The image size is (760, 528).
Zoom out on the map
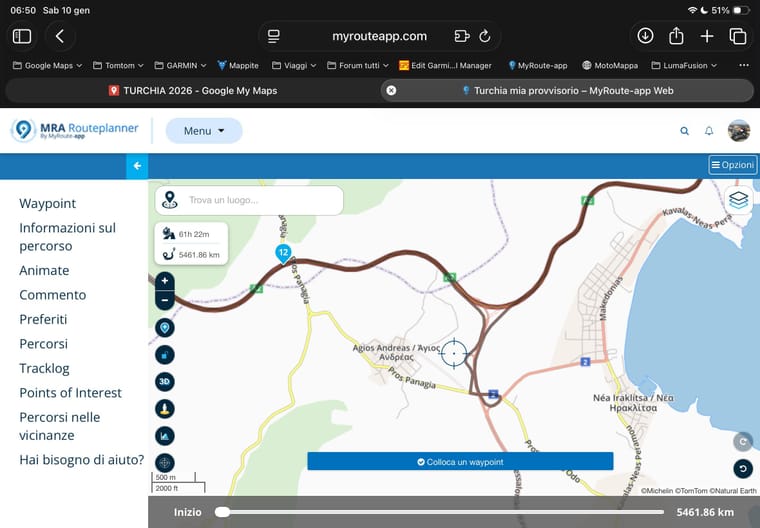(x=165, y=299)
